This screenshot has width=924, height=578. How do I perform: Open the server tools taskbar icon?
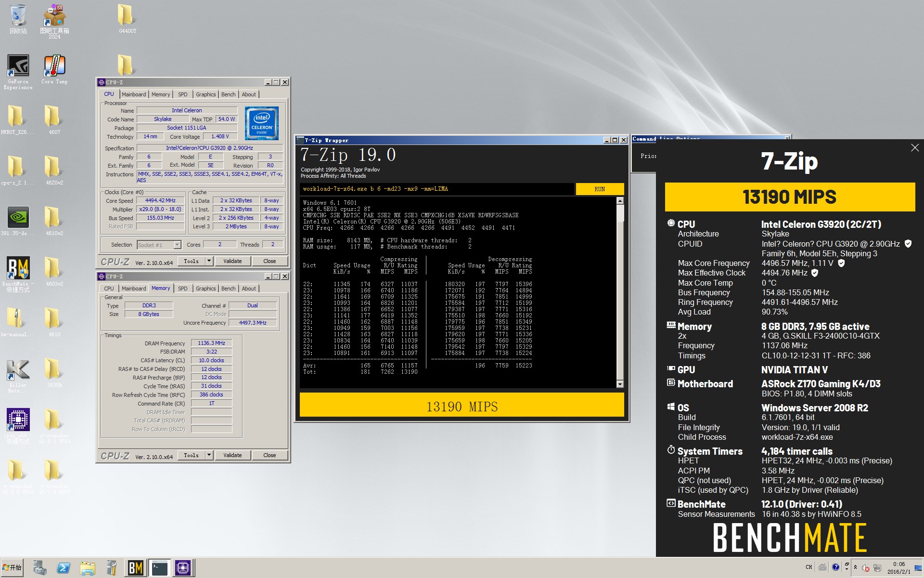tap(112, 568)
